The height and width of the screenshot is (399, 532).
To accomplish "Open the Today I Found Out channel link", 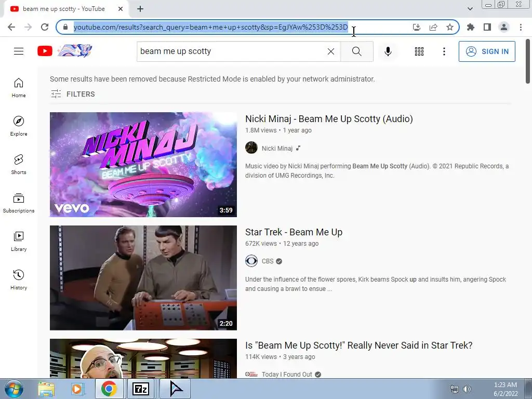I will 287,374.
